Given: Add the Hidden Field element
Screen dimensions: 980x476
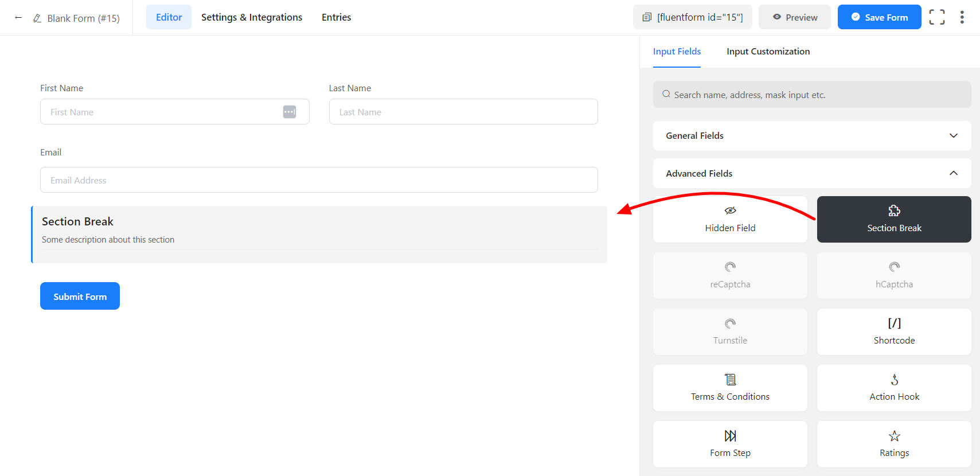Looking at the screenshot, I should (729, 219).
